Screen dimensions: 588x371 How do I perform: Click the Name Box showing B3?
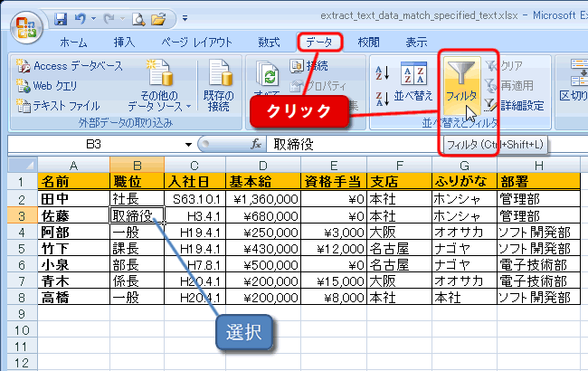[x=94, y=145]
